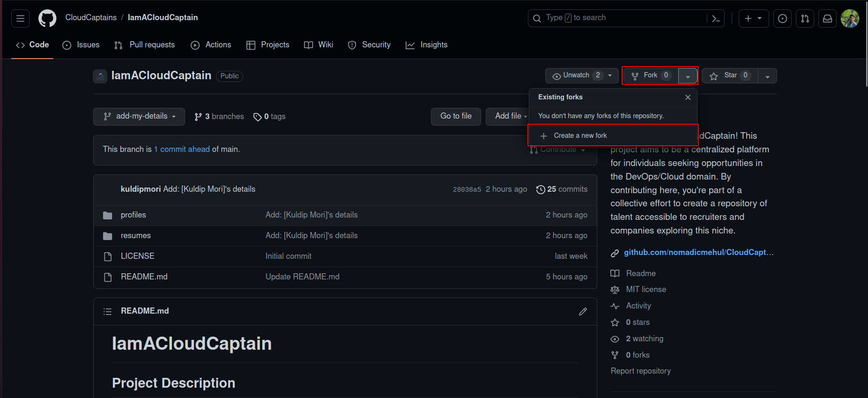Focus the search box
Screen dimensions: 868x398
[x=626, y=18]
